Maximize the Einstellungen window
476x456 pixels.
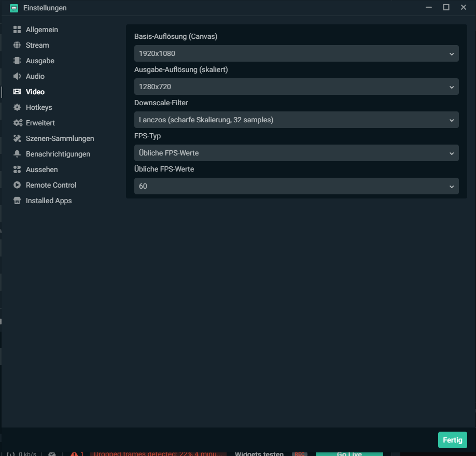tap(446, 7)
